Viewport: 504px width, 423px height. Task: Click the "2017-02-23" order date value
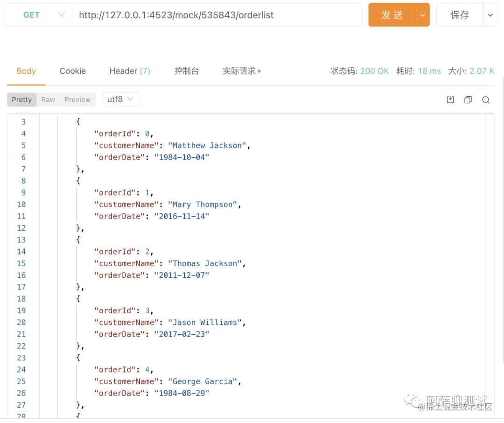(x=182, y=334)
